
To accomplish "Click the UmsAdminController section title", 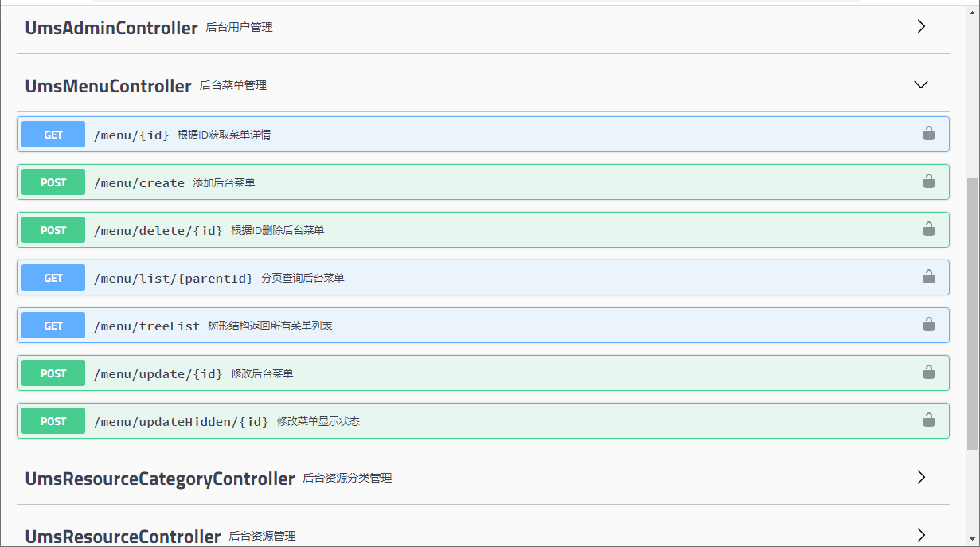I will [x=111, y=28].
